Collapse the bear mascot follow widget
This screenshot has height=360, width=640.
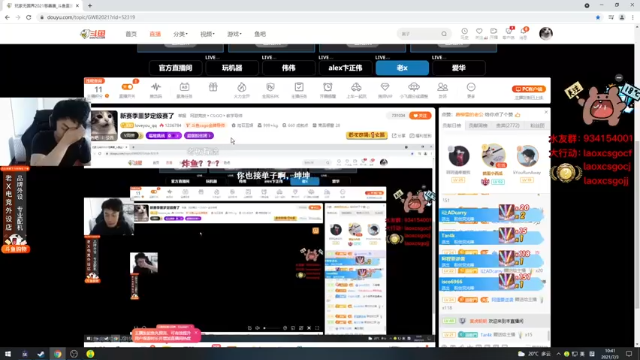[x=619, y=78]
